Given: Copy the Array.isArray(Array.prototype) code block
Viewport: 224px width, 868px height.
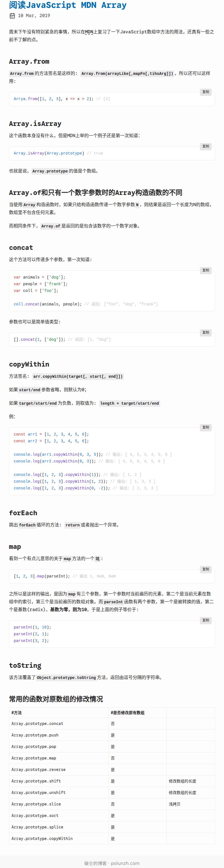Looking at the screenshot, I should 206,146.
